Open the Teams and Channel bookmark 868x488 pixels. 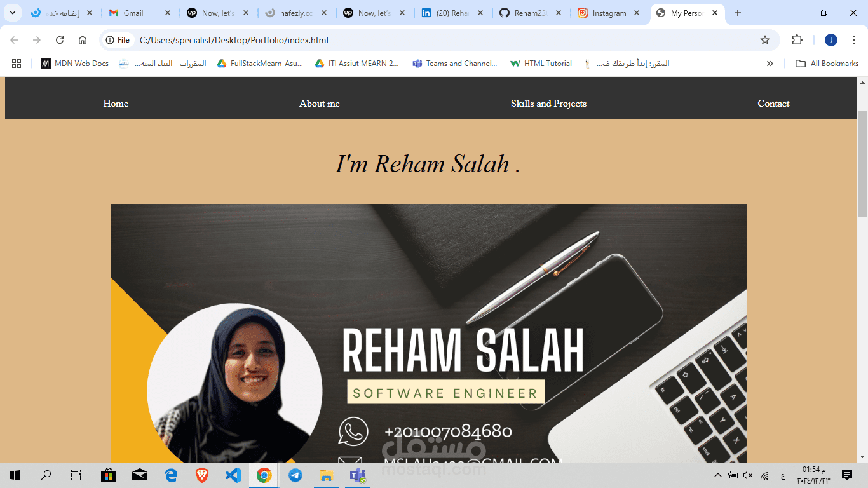(x=455, y=64)
